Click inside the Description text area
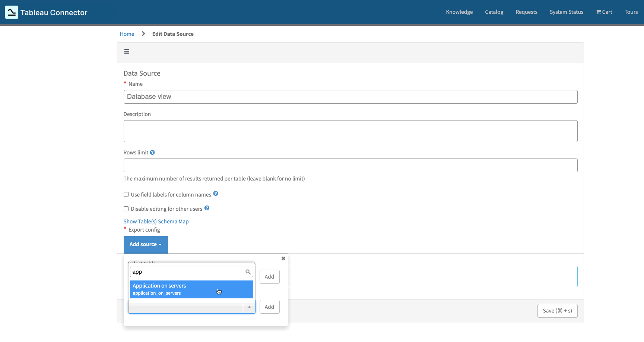The width and height of the screenshot is (644, 342). coord(350,131)
